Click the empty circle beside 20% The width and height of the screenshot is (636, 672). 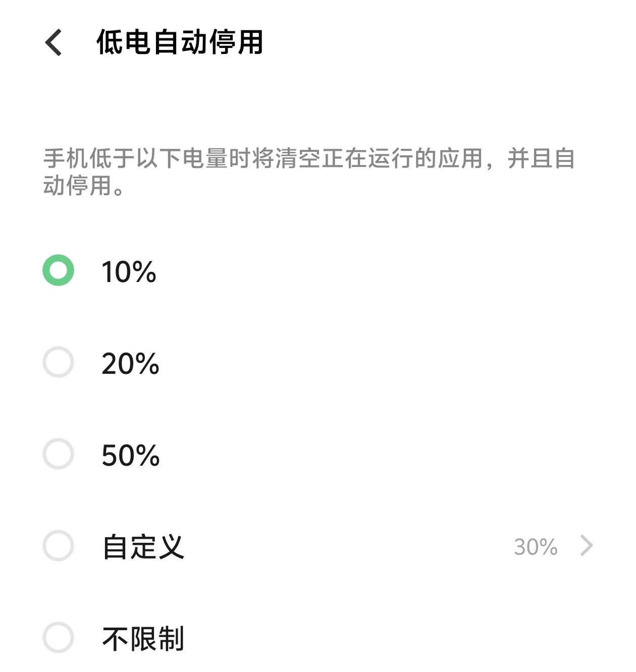point(59,362)
